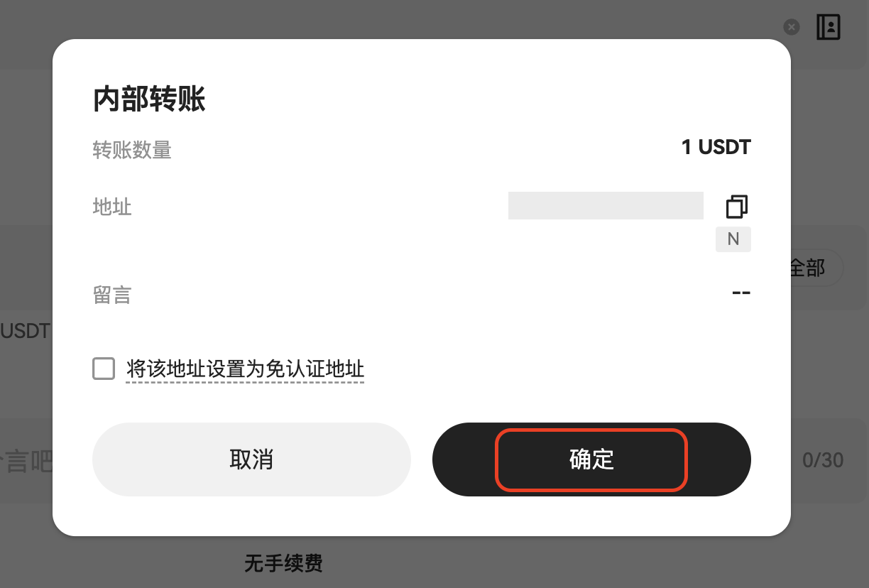Click the 地址 label
The height and width of the screenshot is (588, 869).
112,207
